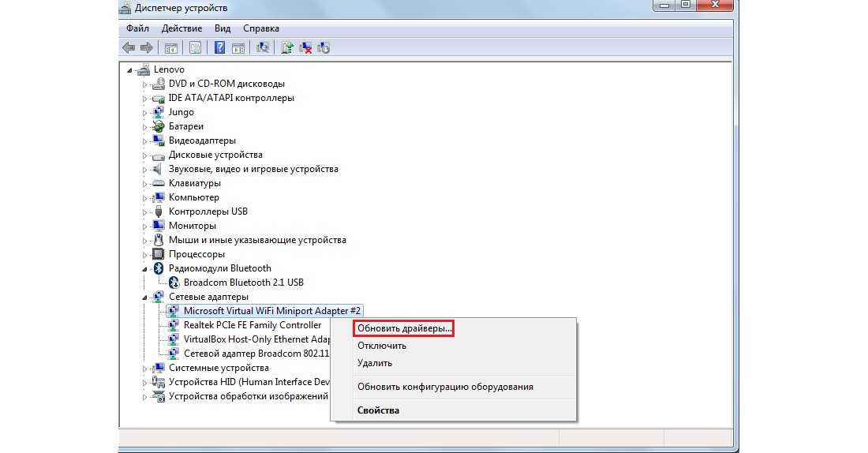Collapse the Сетевые адаптеры tree node
Viewport: 868px width, 453px height.
(x=144, y=297)
